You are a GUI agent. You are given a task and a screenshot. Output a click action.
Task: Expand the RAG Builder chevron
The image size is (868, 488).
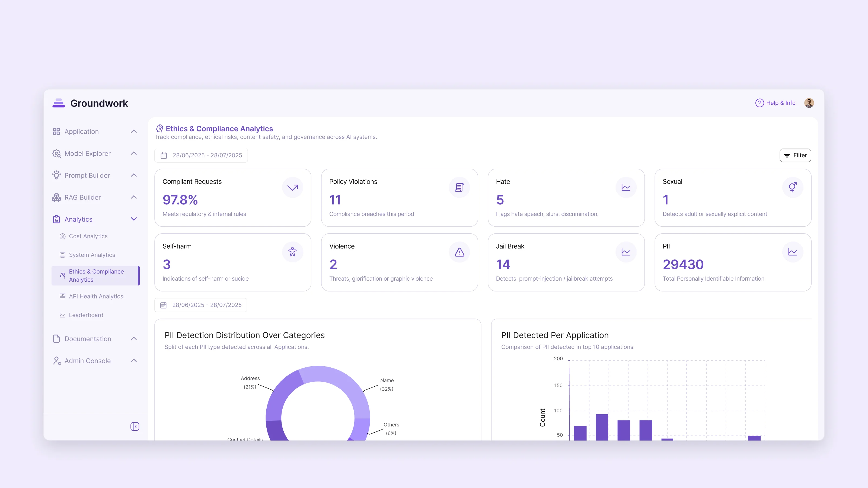click(134, 197)
